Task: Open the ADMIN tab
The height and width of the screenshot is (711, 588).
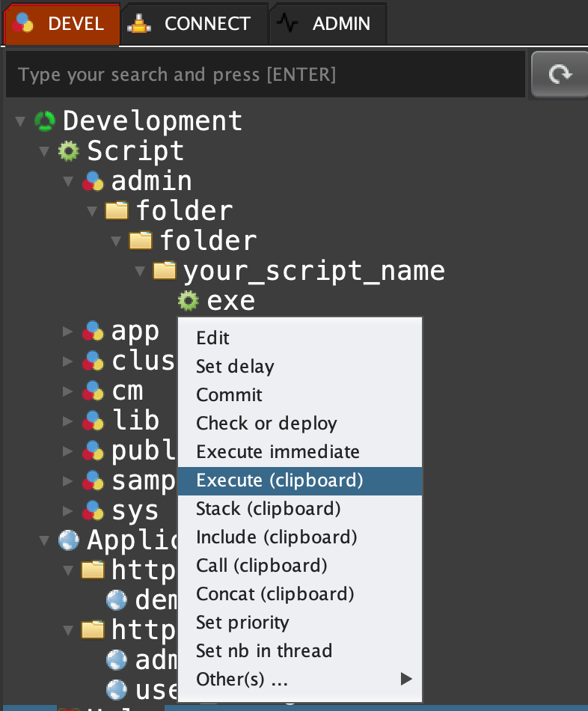Action: click(328, 24)
